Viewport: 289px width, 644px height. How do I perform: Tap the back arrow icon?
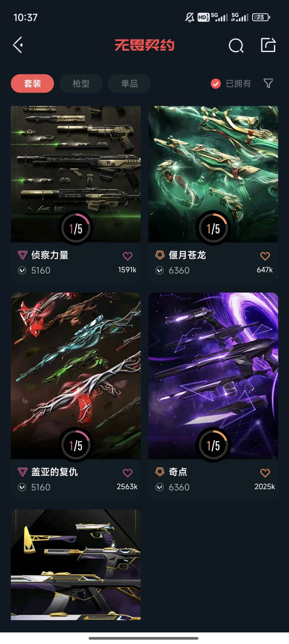tap(18, 45)
